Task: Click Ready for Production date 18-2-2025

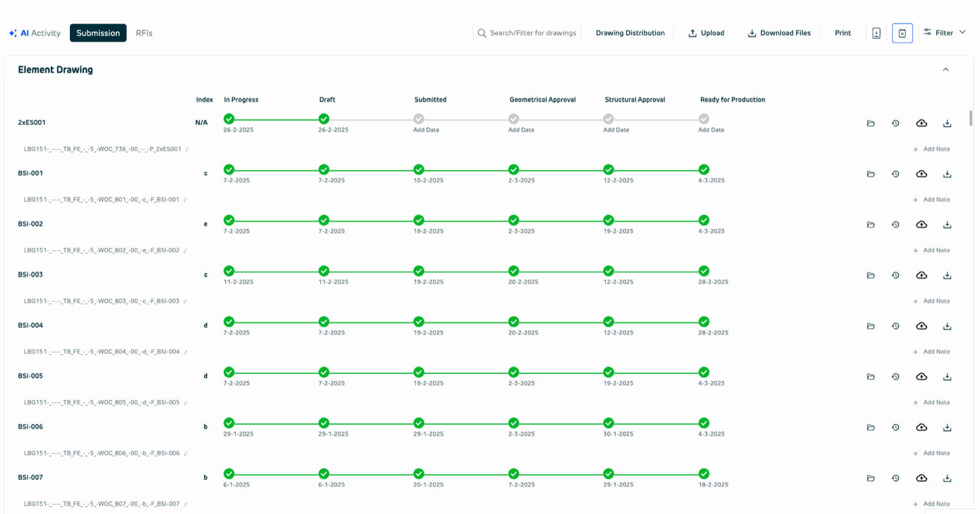Action: coord(713,485)
